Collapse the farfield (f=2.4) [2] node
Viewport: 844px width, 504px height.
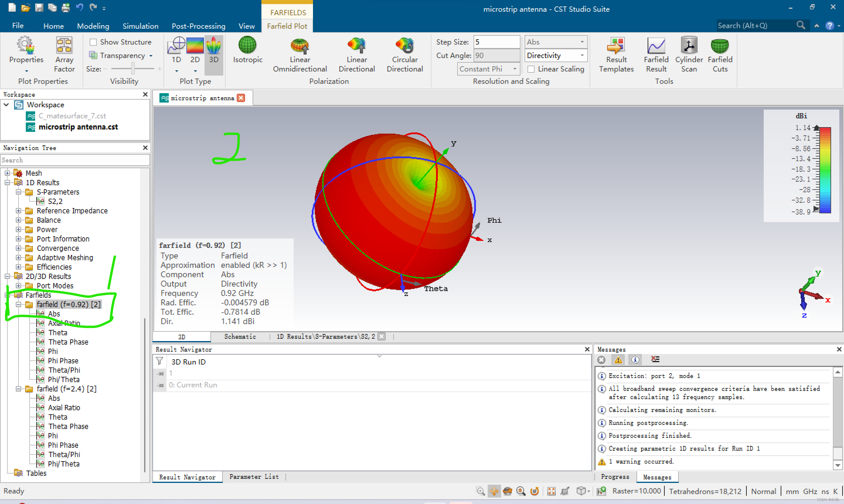[x=19, y=389]
